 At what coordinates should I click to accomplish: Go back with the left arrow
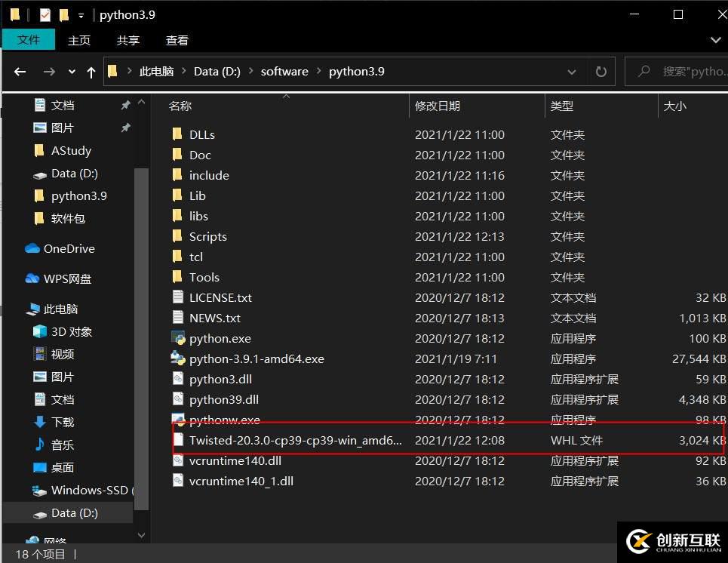click(x=20, y=72)
